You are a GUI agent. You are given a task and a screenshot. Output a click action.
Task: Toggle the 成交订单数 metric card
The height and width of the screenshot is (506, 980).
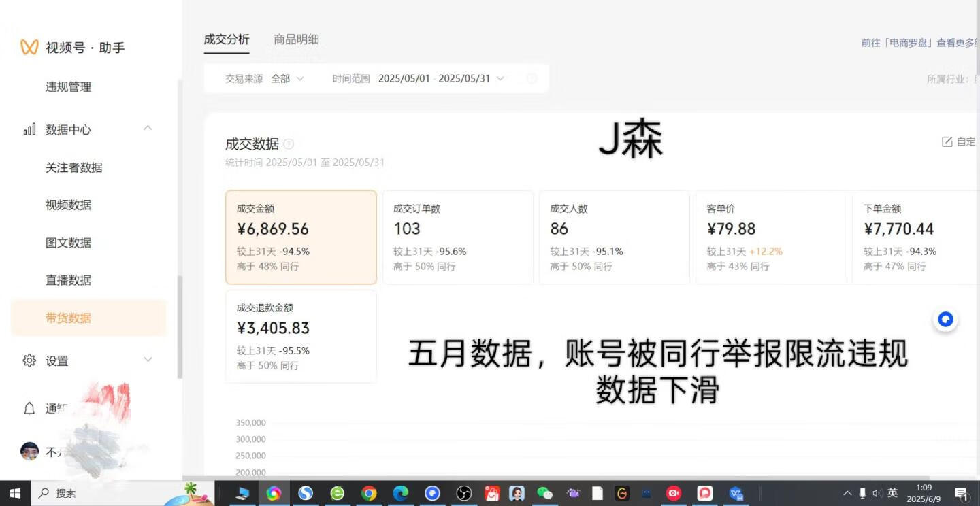tap(457, 237)
